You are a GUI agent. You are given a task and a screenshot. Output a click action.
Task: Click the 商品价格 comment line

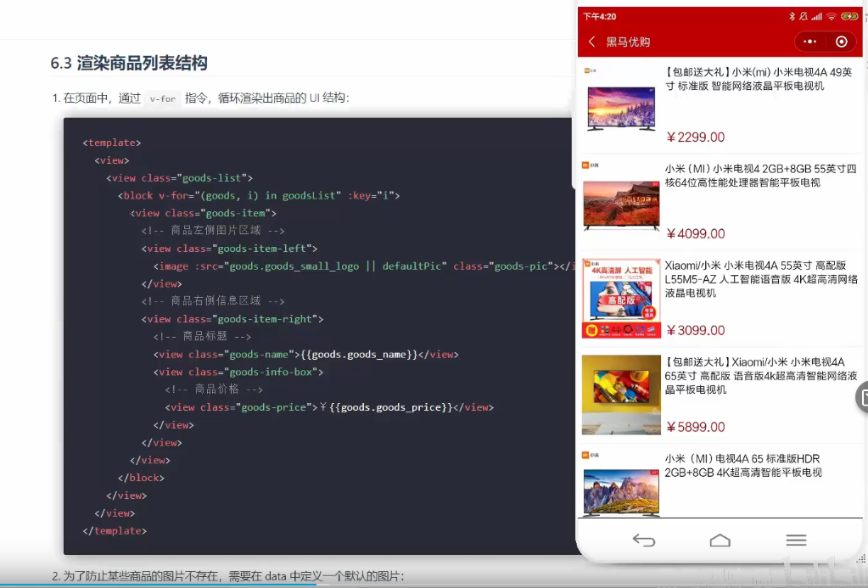(214, 389)
